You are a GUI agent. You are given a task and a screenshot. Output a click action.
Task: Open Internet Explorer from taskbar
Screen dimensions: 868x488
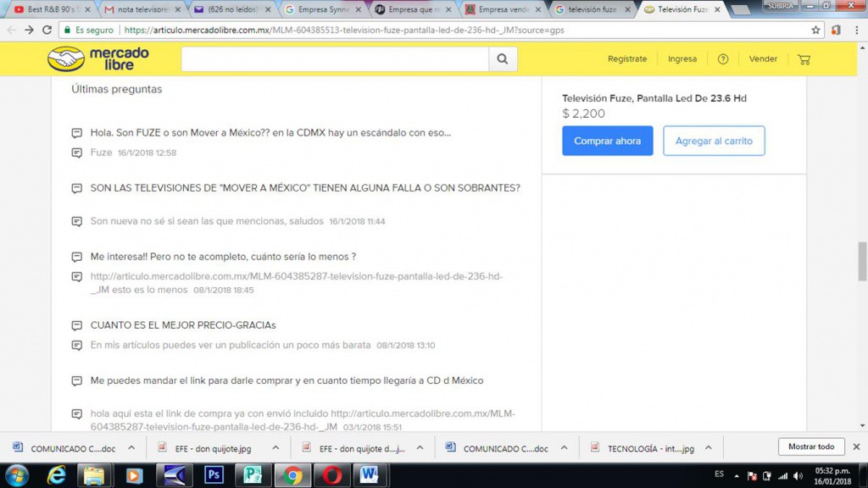tap(56, 475)
